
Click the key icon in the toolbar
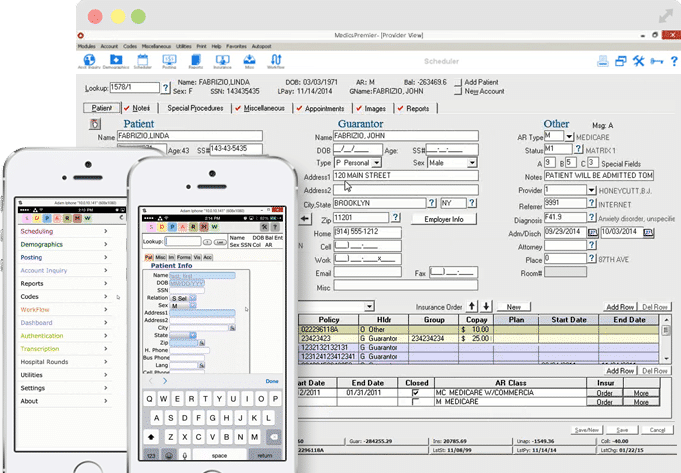656,61
